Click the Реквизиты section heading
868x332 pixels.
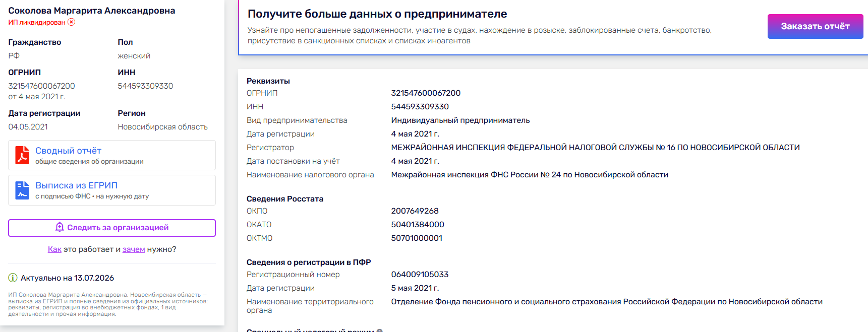point(268,81)
